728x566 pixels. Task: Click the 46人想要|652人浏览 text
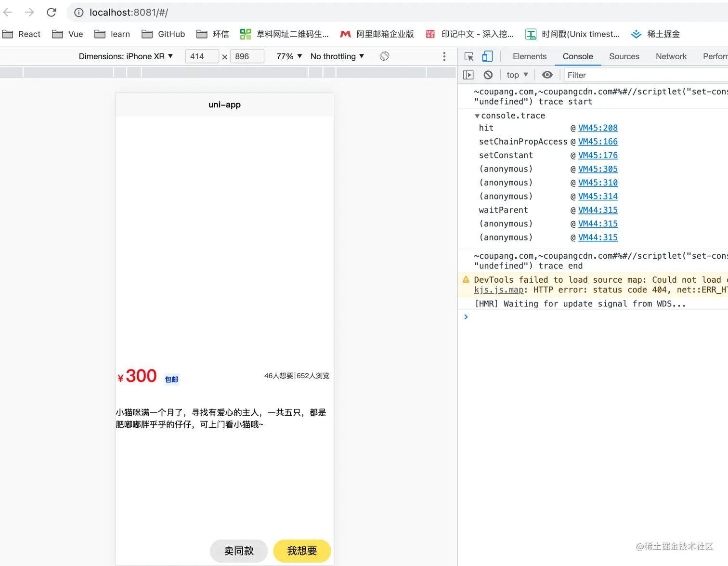297,376
